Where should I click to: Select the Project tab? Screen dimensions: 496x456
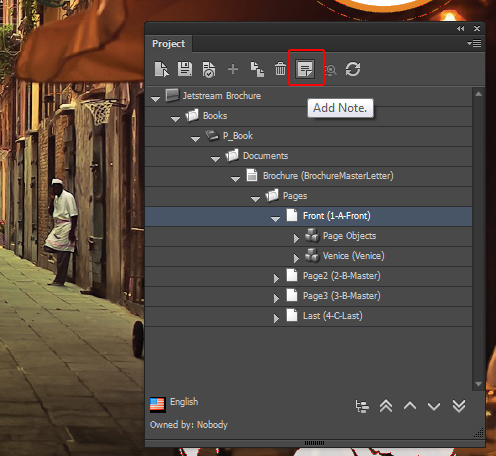[168, 44]
